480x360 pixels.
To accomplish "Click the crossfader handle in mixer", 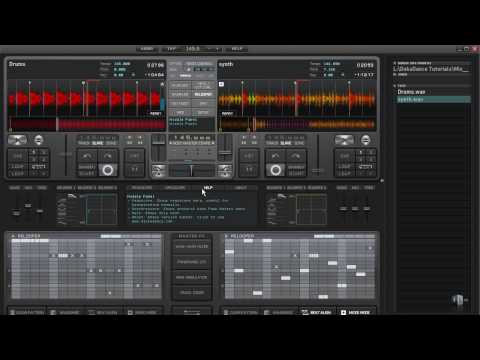I will [x=191, y=171].
